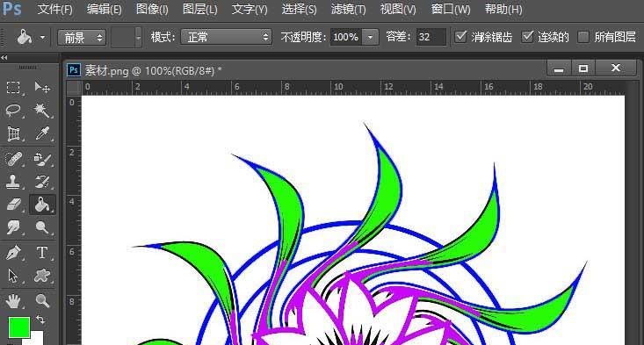The image size is (644, 345).
Task: Open the opacity slider dropdown arrow
Action: [x=371, y=38]
